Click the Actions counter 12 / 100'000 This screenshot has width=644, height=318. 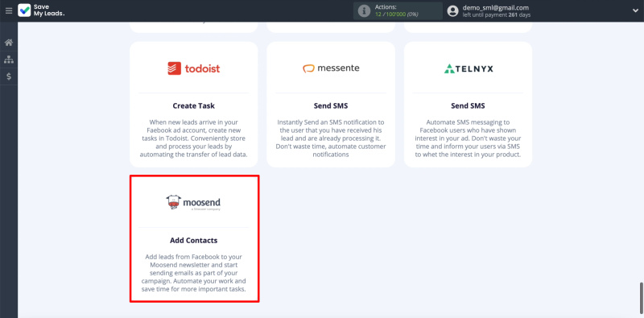tap(396, 14)
